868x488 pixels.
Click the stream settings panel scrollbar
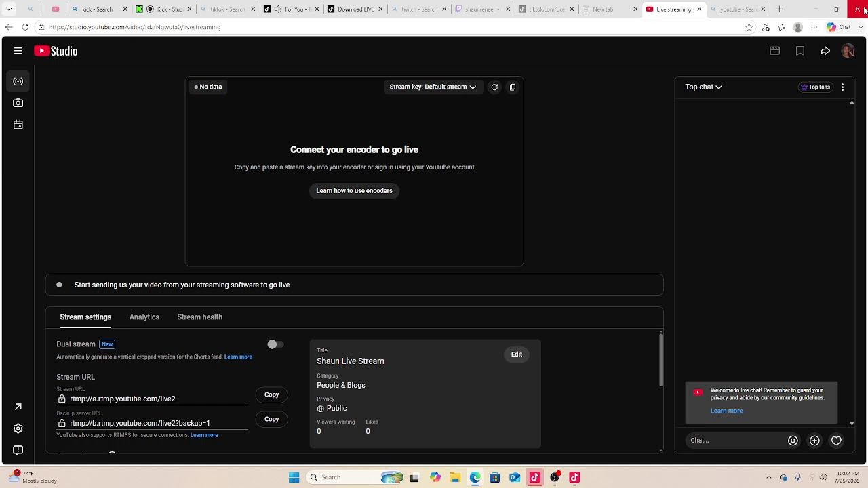660,360
